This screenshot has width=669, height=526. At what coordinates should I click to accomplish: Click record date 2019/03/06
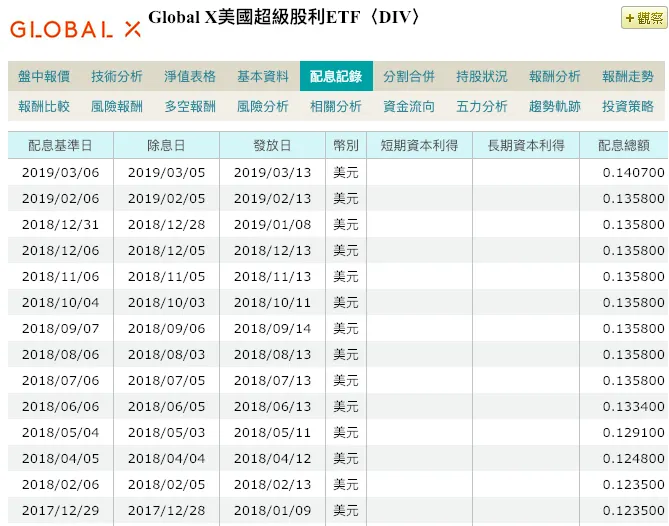pos(61,173)
